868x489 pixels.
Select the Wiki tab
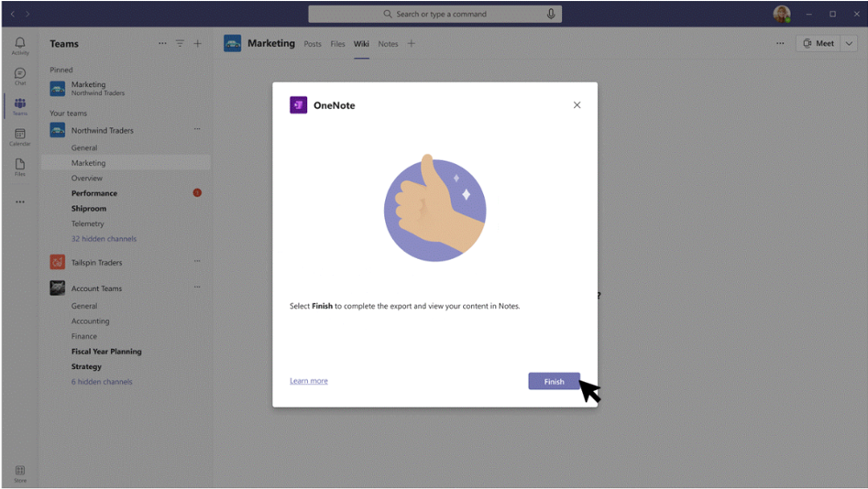tap(361, 44)
